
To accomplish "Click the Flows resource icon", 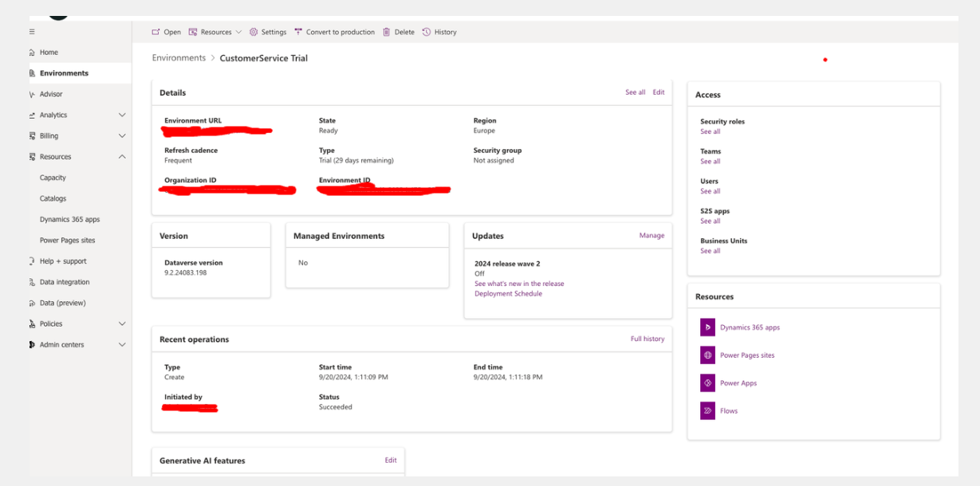I will [x=707, y=411].
